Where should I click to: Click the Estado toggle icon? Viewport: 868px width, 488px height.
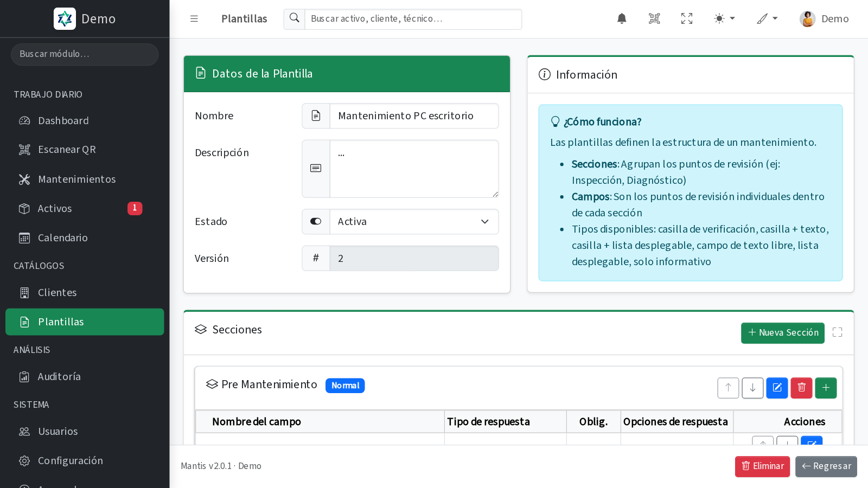coord(316,222)
